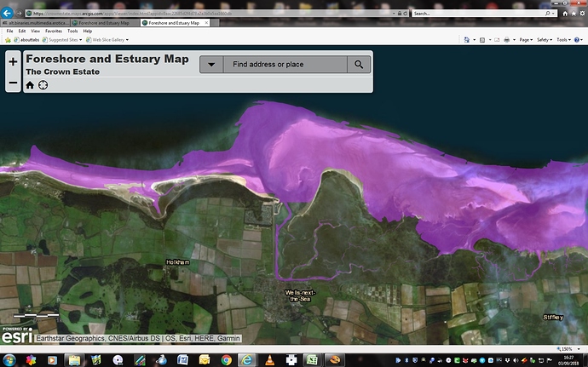Viewport: 588px width, 367px height.
Task: Add to favorites bar star icon
Action: coord(8,40)
